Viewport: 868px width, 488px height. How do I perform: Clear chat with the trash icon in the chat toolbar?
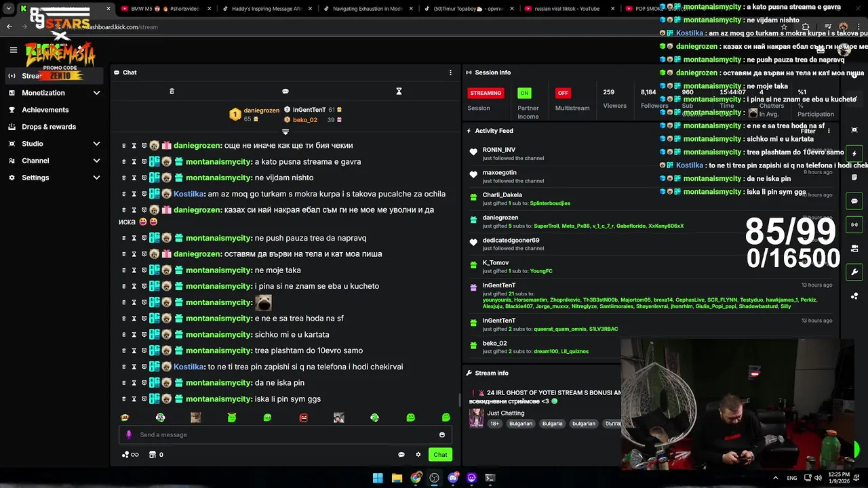point(172,91)
